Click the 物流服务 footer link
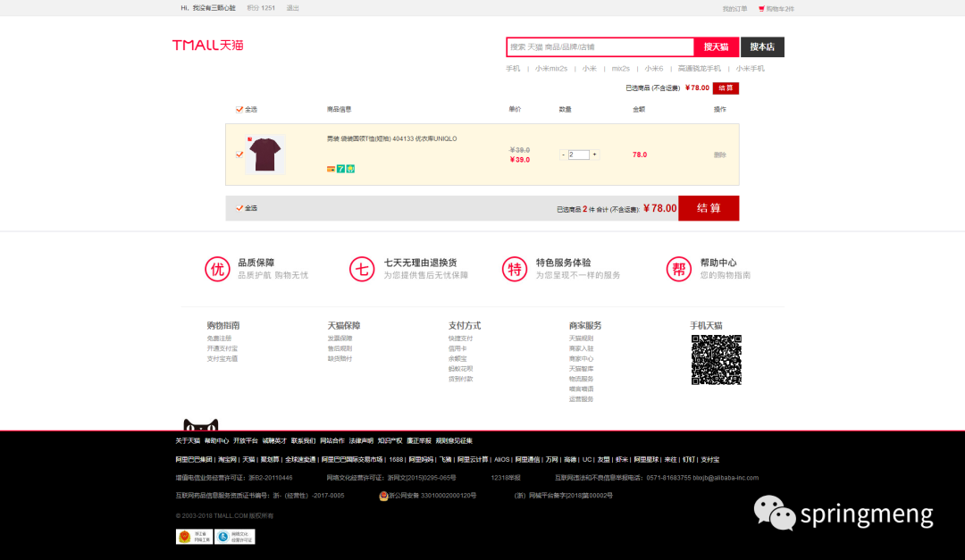965x560 pixels. point(581,379)
